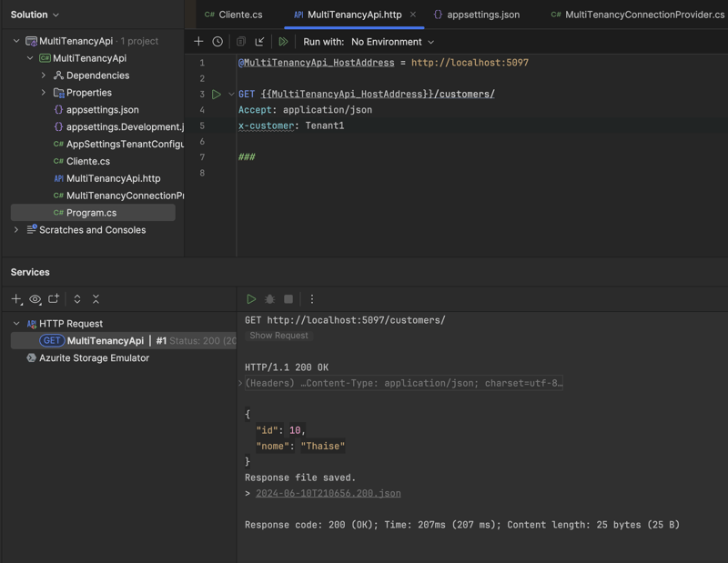Add a new HTTP request via the plus icon
This screenshot has height=563, width=728.
[x=198, y=41]
